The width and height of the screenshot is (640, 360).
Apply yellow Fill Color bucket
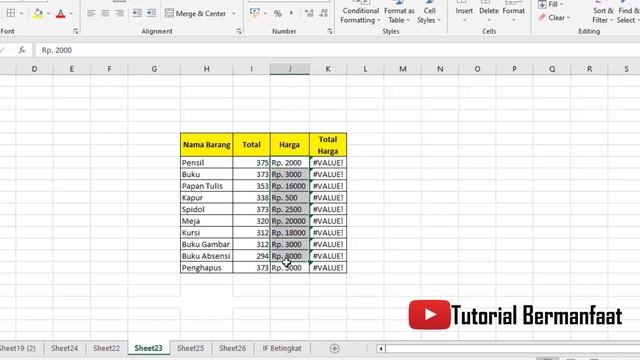[x=38, y=13]
